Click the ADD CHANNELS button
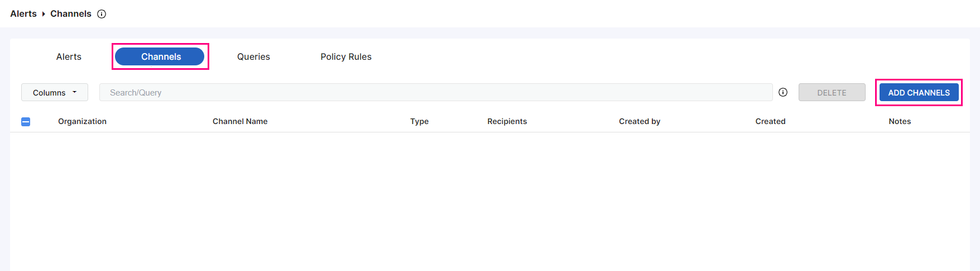Screen dimensions: 980x271 [919, 93]
